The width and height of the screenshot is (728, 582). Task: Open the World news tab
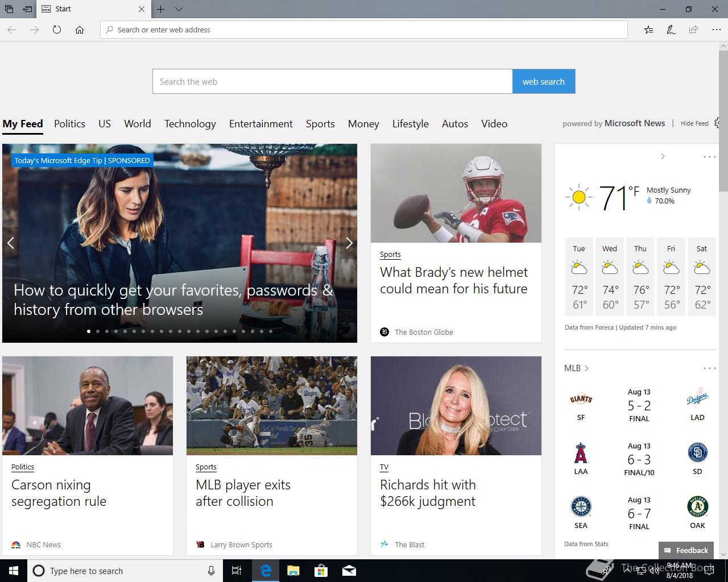(x=138, y=124)
